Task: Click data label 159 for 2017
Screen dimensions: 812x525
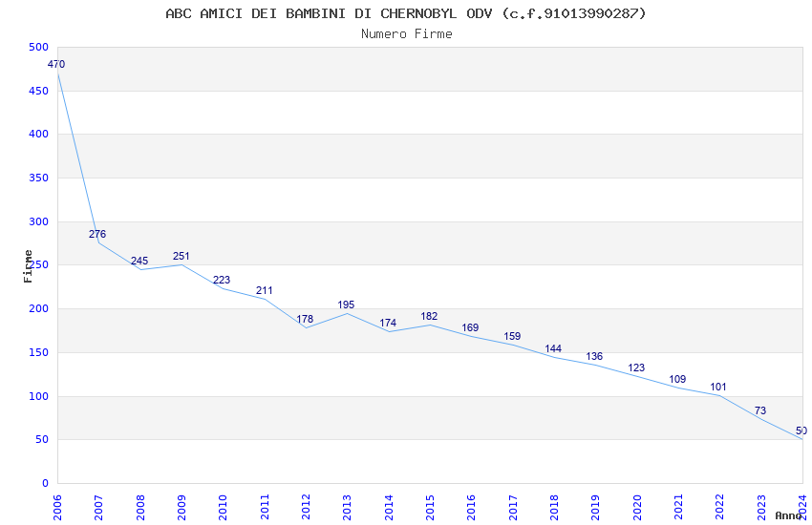Action: 512,336
